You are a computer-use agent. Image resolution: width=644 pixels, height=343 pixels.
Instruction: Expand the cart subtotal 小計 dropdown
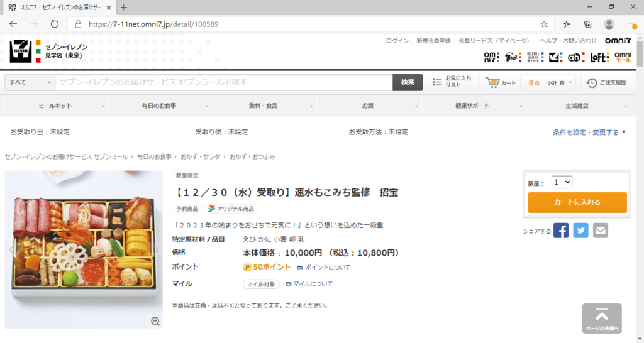tap(548, 82)
